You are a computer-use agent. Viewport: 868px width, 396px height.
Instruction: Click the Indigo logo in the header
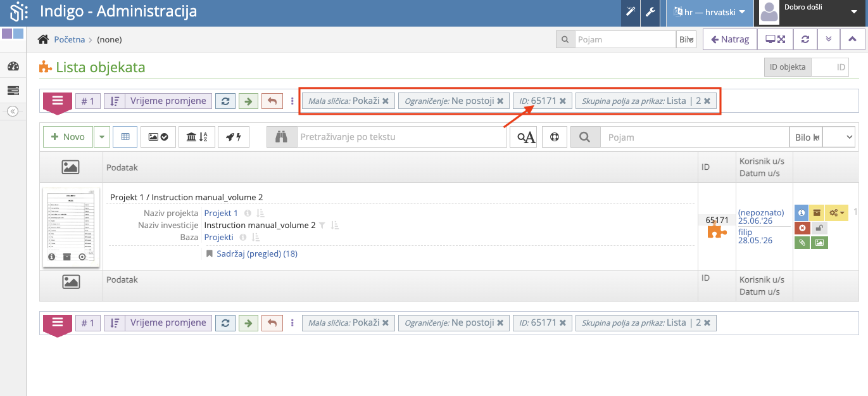[19, 12]
